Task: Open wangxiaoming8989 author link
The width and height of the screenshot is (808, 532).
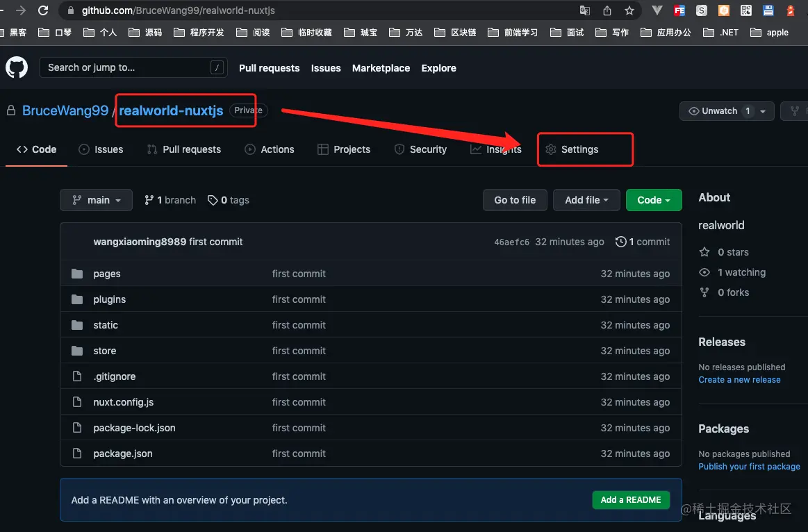Action: (140, 242)
